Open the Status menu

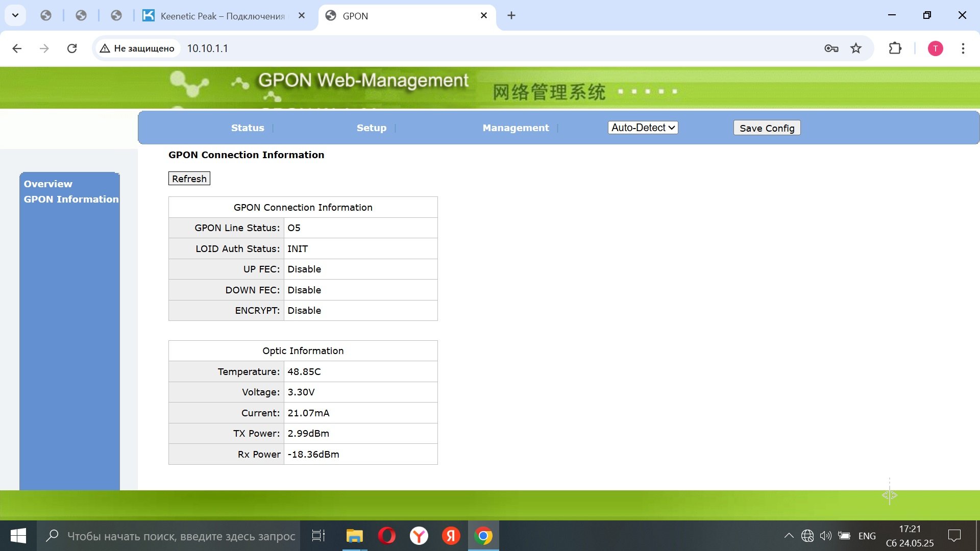tap(248, 128)
